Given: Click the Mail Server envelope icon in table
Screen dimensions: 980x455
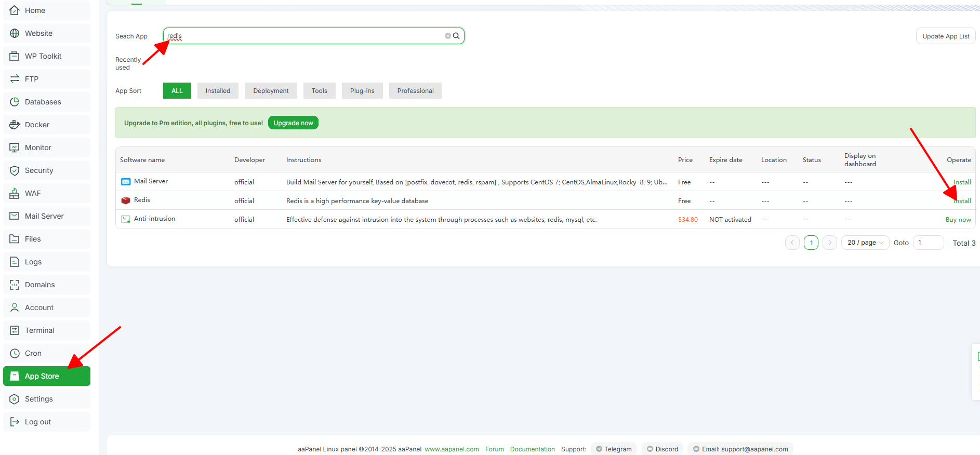Looking at the screenshot, I should (x=125, y=182).
